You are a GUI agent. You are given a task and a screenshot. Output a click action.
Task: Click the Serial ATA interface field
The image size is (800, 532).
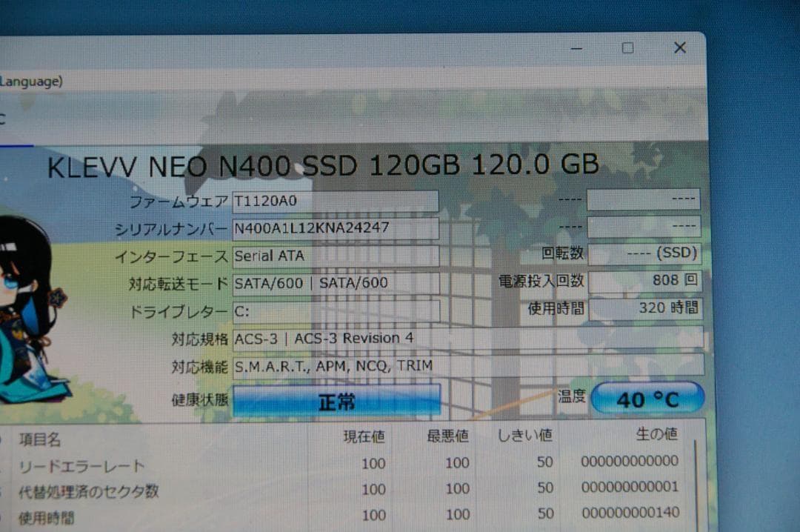pyautogui.click(x=333, y=256)
